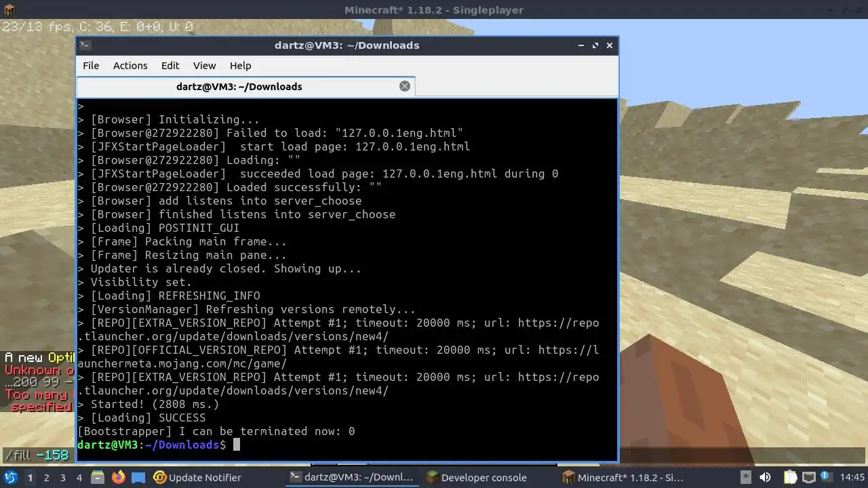Click the terminal window menu icon in title bar
This screenshot has height=488, width=868.
click(x=85, y=45)
